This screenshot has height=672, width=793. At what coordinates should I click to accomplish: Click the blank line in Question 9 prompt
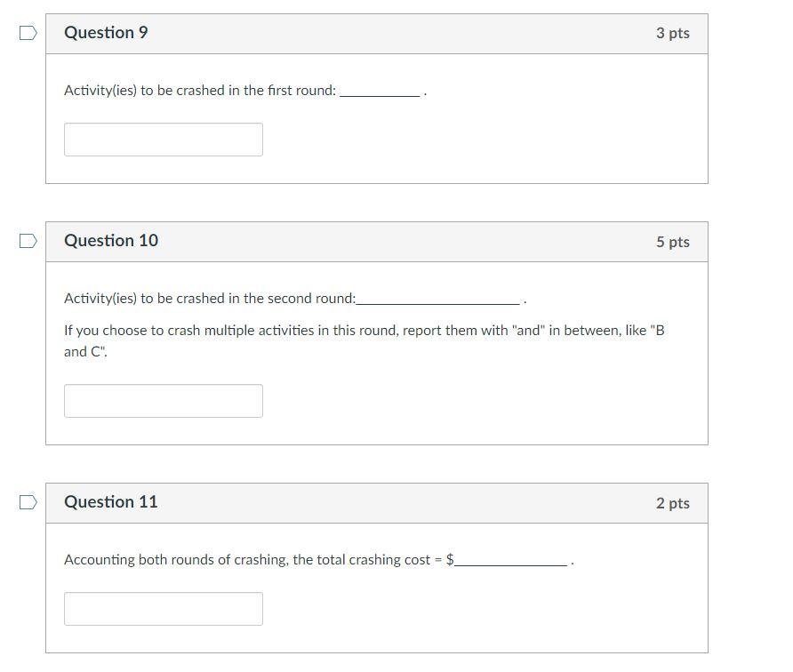tap(380, 94)
